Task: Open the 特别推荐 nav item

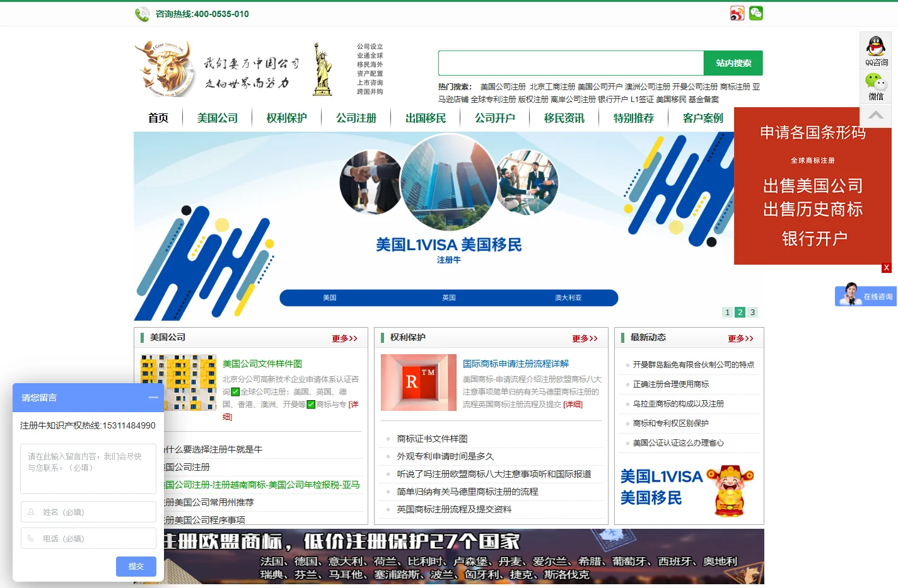Action: pyautogui.click(x=634, y=118)
